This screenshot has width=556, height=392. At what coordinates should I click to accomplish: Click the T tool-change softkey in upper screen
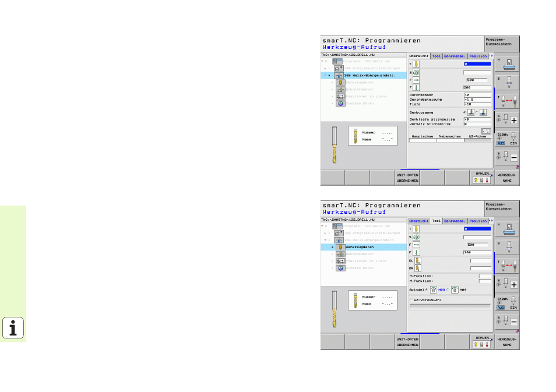(507, 101)
